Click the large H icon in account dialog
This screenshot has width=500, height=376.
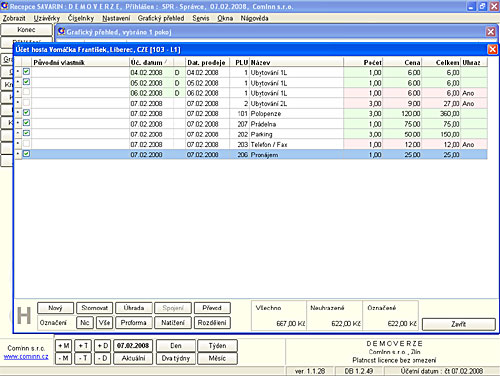(x=24, y=315)
